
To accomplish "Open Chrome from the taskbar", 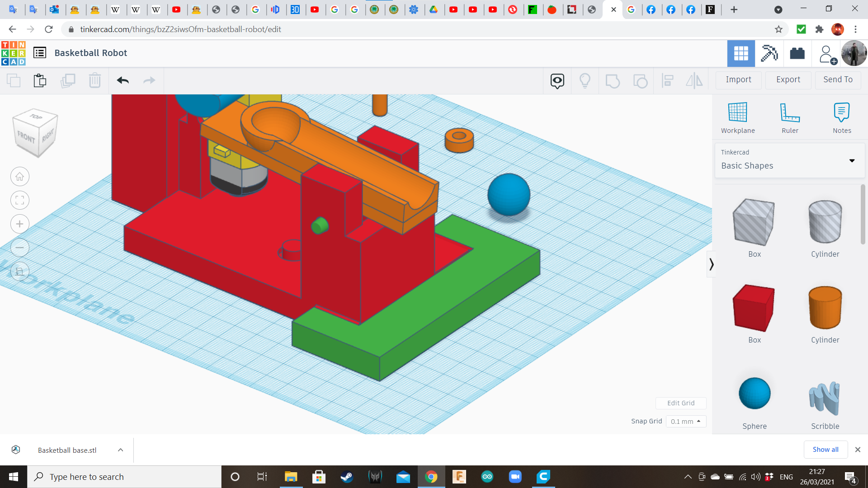I will click(431, 477).
